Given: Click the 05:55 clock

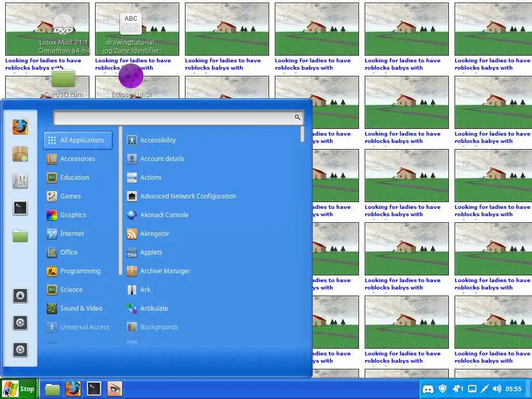Looking at the screenshot, I should point(513,389).
